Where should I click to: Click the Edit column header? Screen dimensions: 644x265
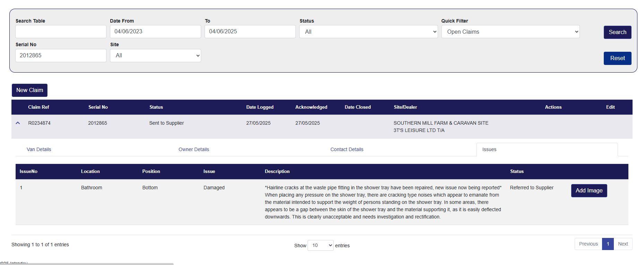pos(610,107)
